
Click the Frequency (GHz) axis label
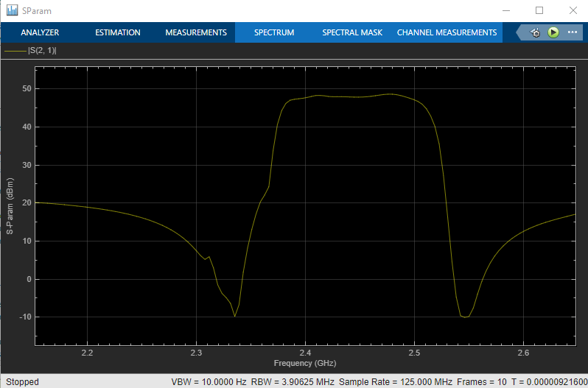[304, 363]
